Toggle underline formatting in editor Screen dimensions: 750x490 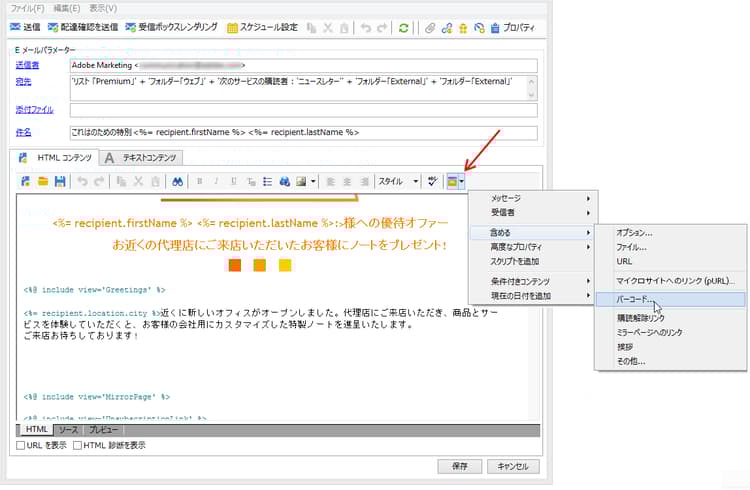point(233,181)
